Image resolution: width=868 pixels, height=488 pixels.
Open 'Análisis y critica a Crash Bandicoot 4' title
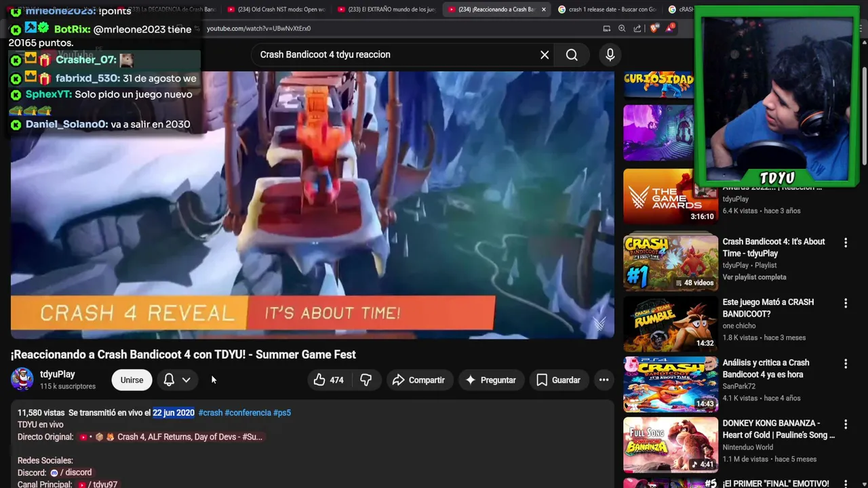pyautogui.click(x=766, y=369)
